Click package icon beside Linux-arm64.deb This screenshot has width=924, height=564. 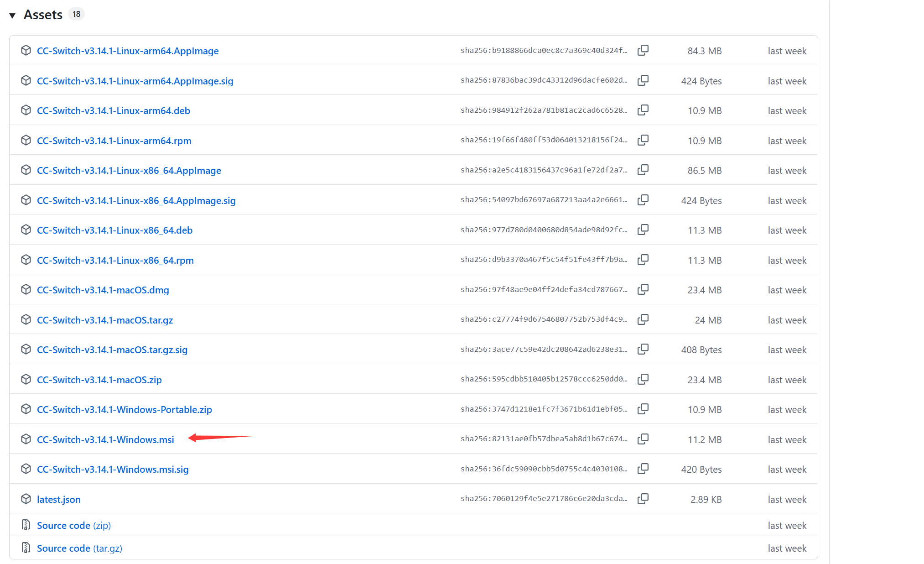(x=26, y=110)
